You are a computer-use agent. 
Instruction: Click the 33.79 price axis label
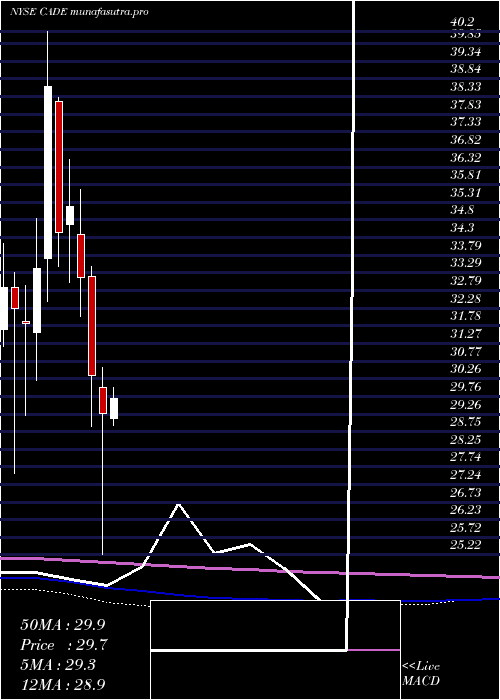pyautogui.click(x=465, y=246)
